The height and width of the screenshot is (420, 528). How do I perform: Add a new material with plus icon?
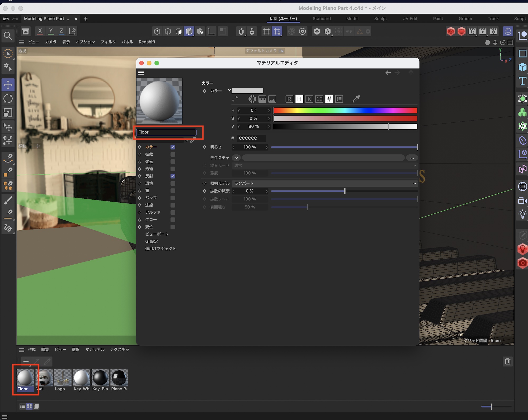click(x=26, y=361)
